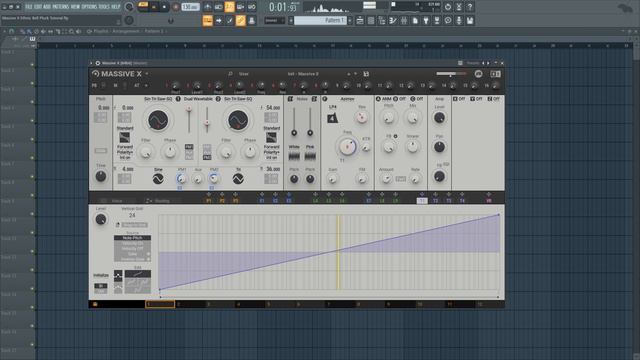Click the Sine phase-mod oscillator waveform icon

point(158,179)
